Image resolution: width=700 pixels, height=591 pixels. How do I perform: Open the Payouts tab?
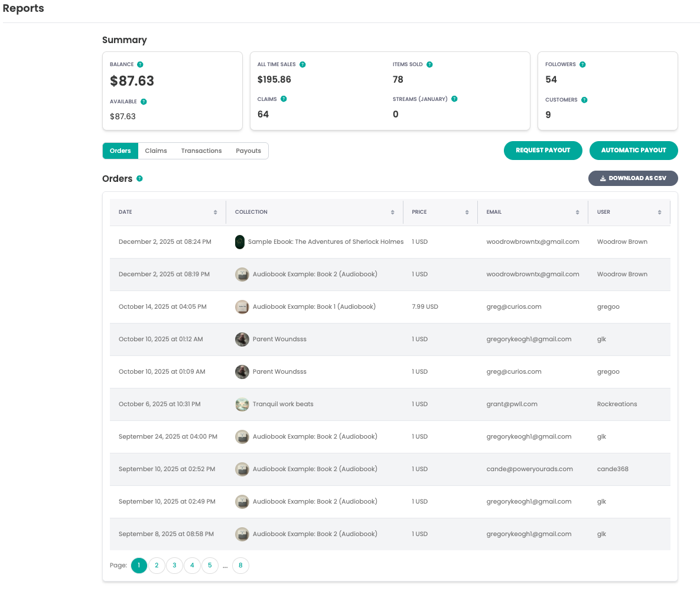(x=248, y=151)
